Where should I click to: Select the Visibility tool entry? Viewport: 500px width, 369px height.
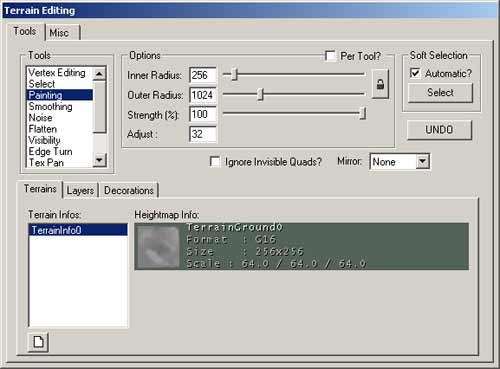coord(60,140)
